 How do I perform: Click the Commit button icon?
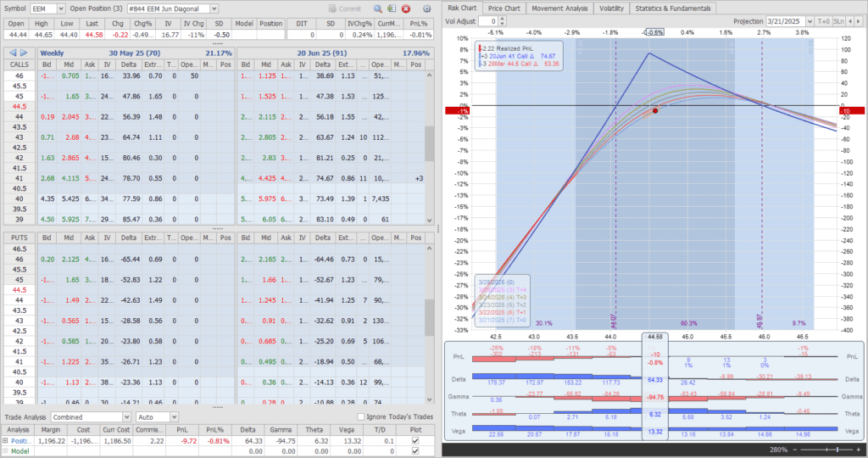[x=332, y=8]
